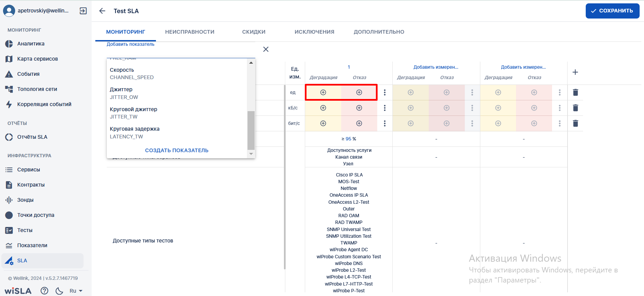
Task: Add Деградация threshold in кБ/с row, column 1
Action: coord(323,108)
